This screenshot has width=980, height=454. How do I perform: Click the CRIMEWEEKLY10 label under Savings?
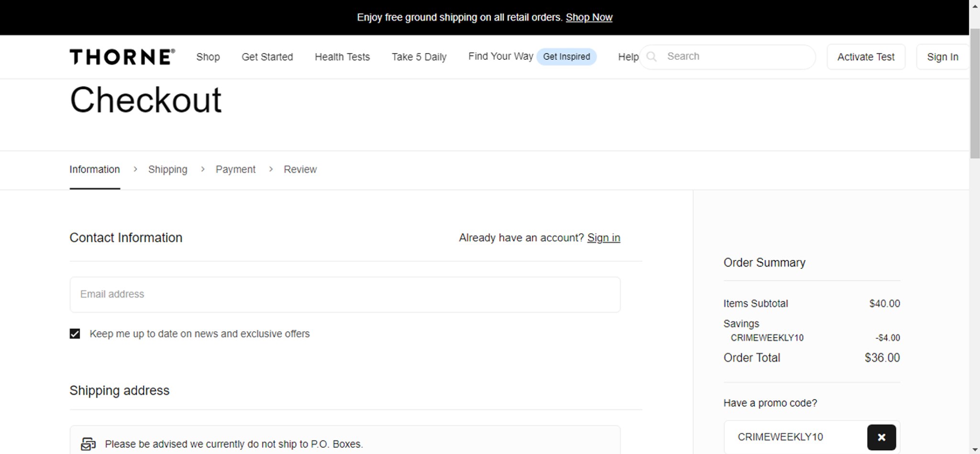coord(767,338)
